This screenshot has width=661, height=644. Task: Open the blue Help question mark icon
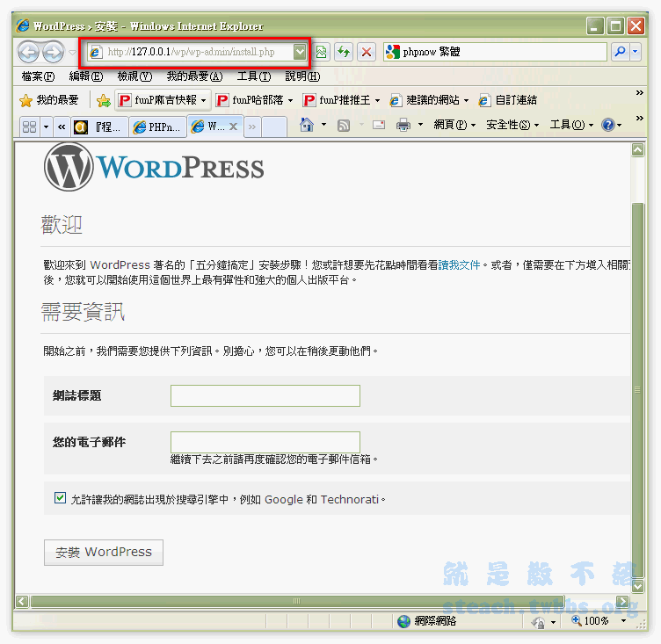tap(608, 125)
